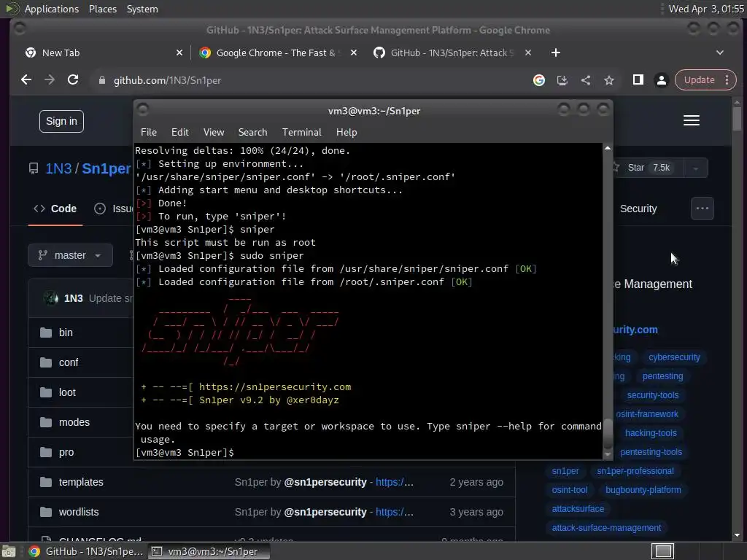Click the workspace switcher in bottom panel
This screenshot has width=747, height=560.
pyautogui.click(x=662, y=551)
